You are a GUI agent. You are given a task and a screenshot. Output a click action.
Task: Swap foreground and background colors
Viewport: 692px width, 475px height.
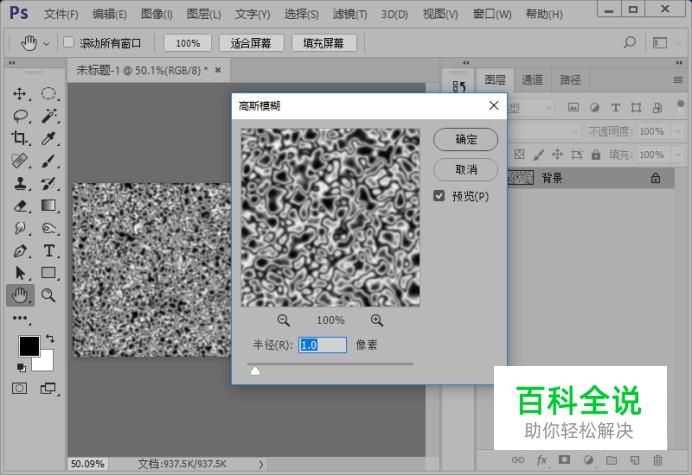(50, 339)
